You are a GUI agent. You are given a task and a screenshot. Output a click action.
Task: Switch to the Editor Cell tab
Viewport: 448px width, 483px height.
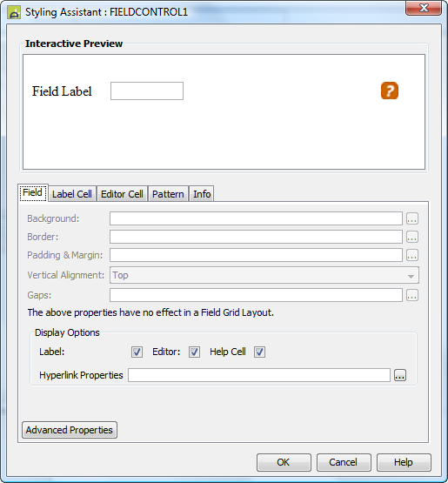point(123,194)
